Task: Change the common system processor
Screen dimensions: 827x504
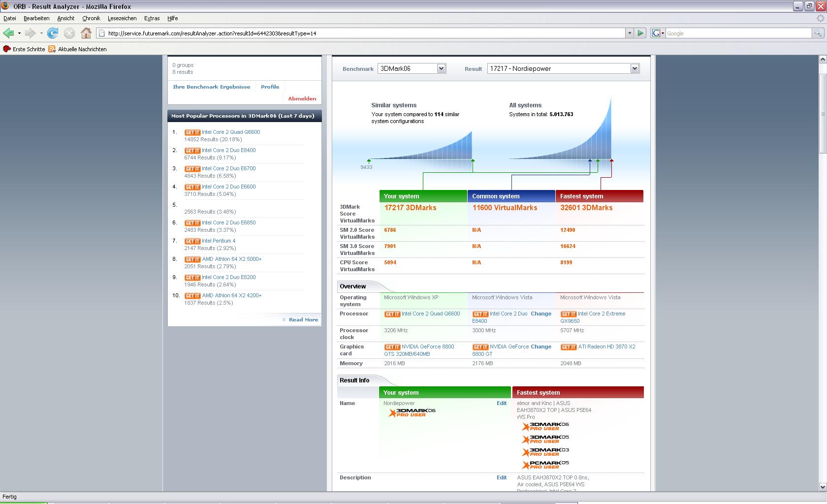Action: pos(541,314)
